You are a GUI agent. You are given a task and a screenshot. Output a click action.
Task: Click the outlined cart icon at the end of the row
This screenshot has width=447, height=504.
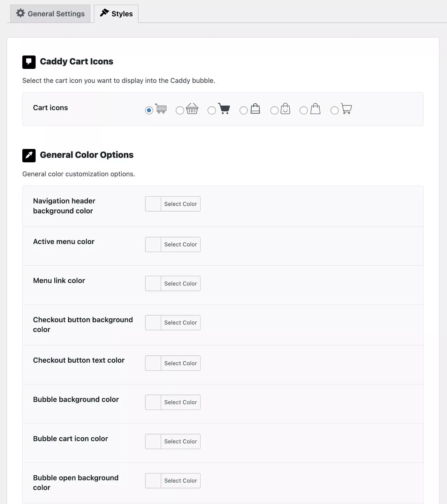point(346,108)
